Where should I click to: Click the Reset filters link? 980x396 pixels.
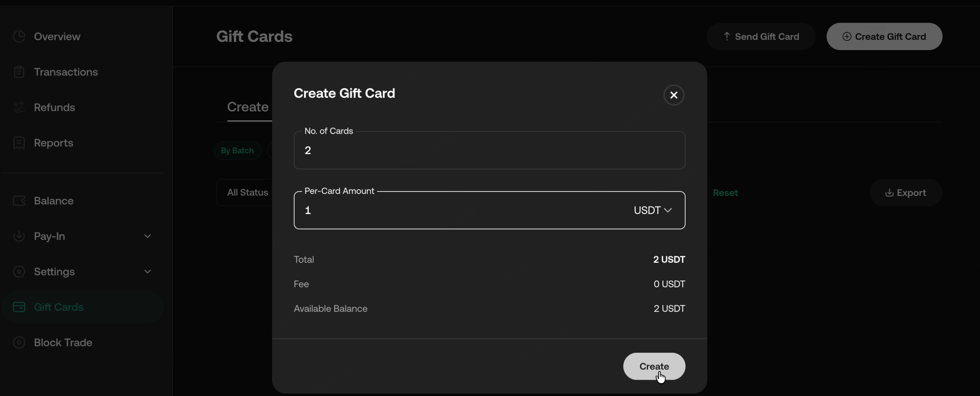coord(725,193)
